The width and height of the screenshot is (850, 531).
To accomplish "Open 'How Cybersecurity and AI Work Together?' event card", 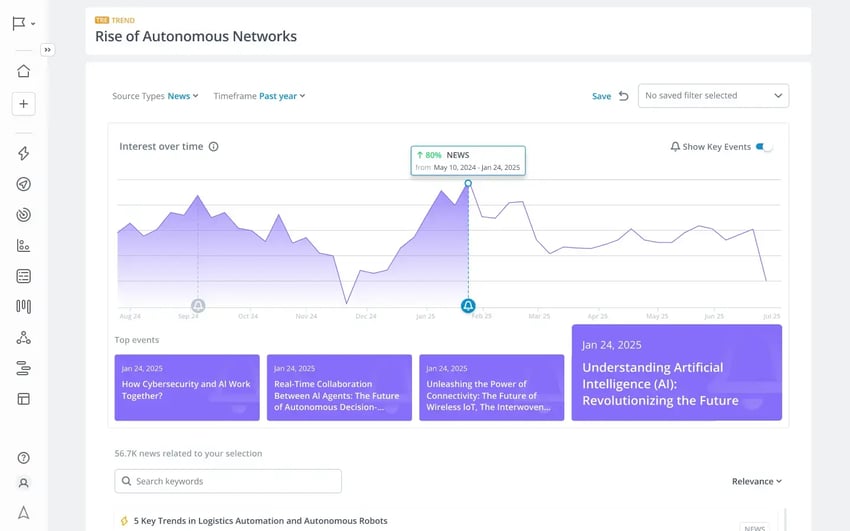I will [x=187, y=387].
